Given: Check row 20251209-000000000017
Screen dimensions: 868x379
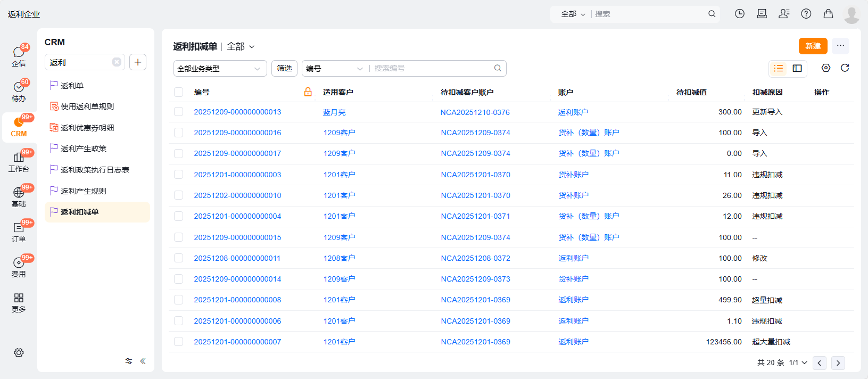Looking at the screenshot, I should (178, 153).
